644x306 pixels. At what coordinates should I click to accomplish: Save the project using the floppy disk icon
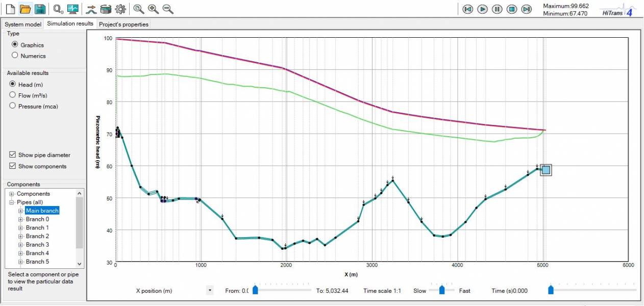[40, 9]
